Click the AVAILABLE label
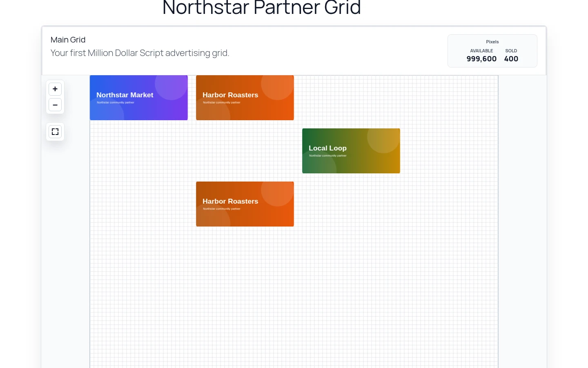The height and width of the screenshot is (368, 588). [x=481, y=51]
